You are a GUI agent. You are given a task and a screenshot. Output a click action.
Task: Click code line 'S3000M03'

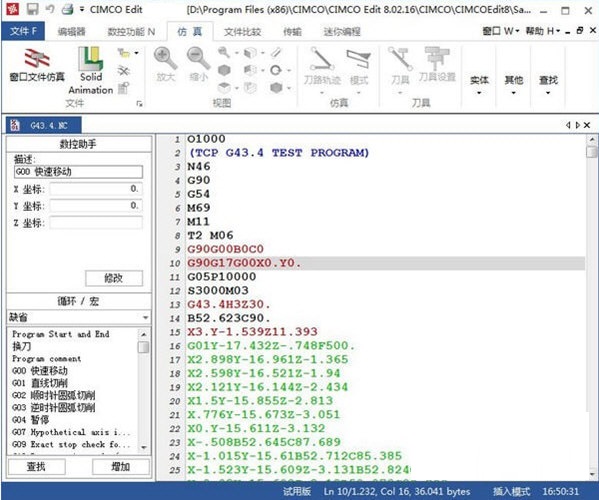pyautogui.click(x=218, y=291)
